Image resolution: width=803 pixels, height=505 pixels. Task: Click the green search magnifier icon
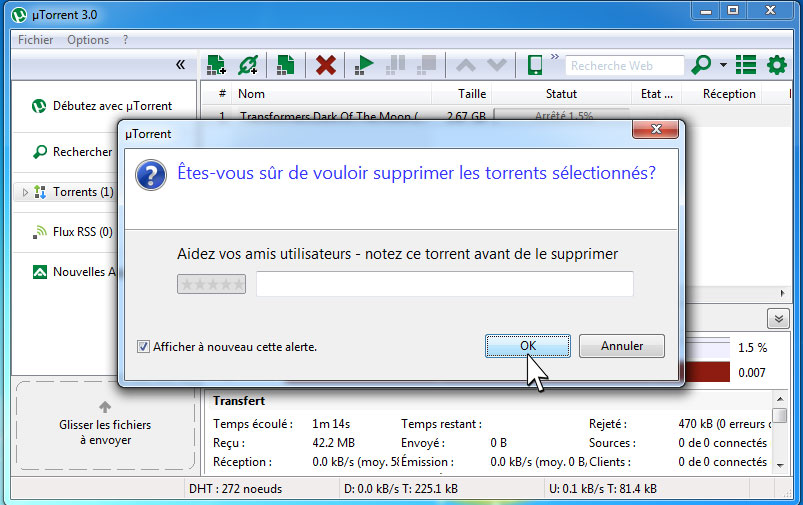click(x=701, y=65)
